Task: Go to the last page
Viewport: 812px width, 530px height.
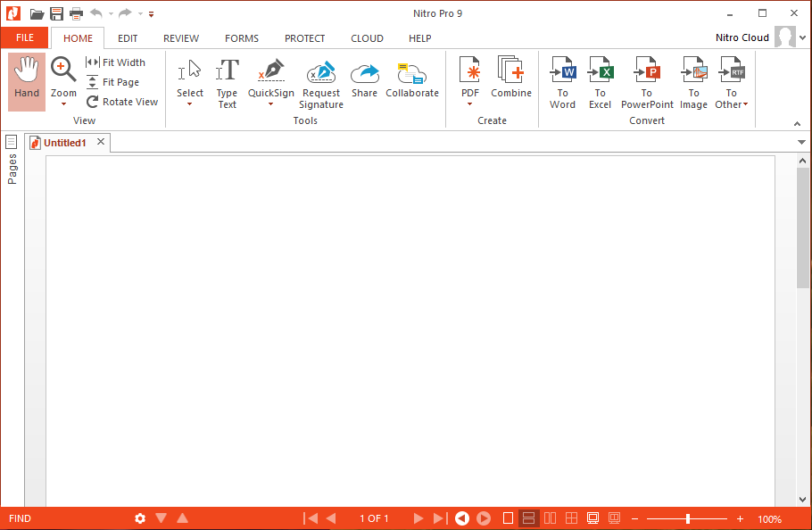Action: [x=440, y=518]
